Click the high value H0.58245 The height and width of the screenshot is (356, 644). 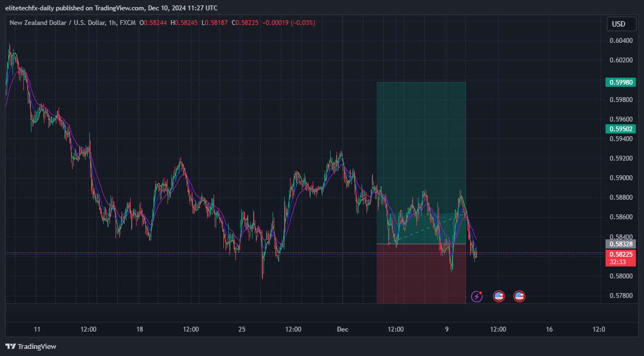point(184,23)
